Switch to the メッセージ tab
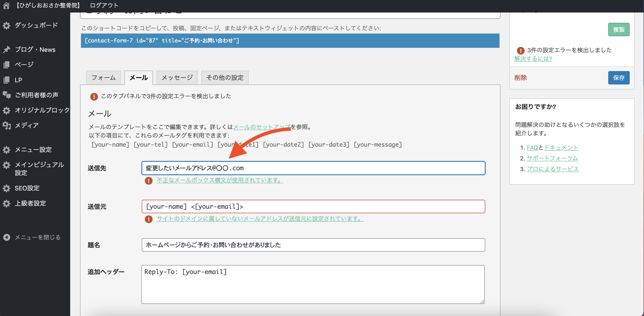Image resolution: width=644 pixels, height=316 pixels. [x=177, y=78]
